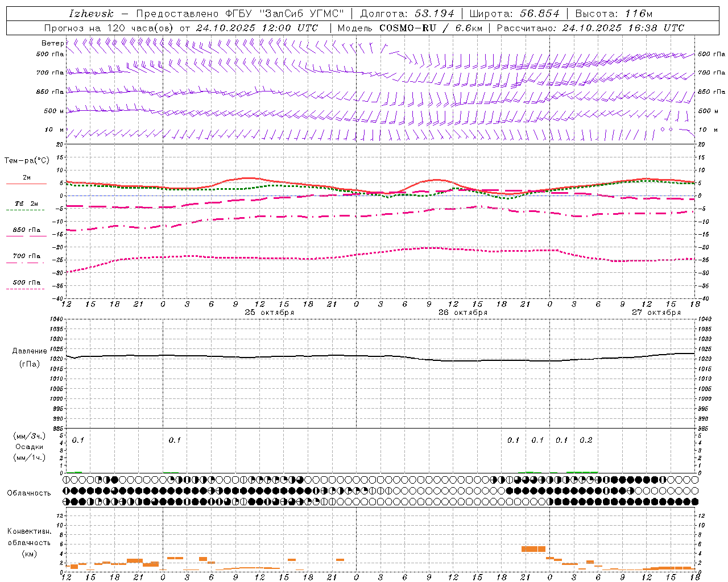Click the "Высота: 116м" header text
This screenshot has width=728, height=582.
pos(614,14)
